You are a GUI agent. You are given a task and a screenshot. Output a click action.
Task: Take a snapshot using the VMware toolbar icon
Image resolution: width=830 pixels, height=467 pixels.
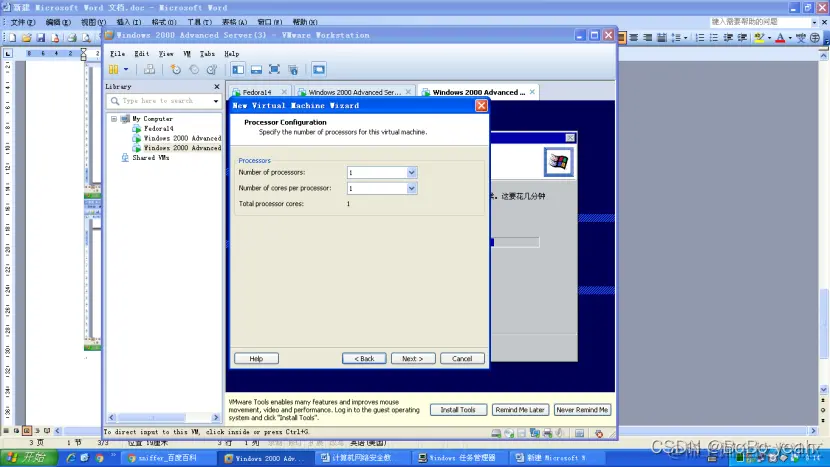point(176,69)
